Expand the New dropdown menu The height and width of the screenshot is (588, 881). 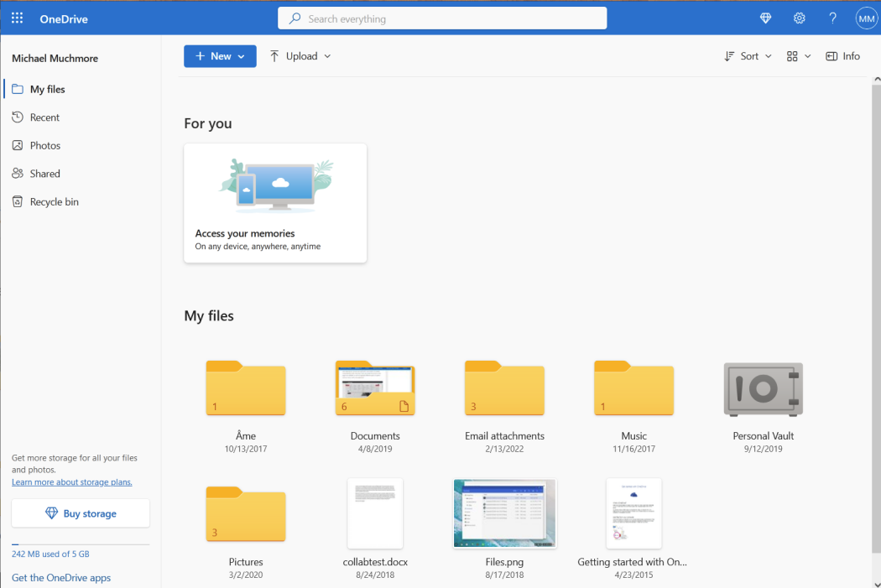pos(220,55)
